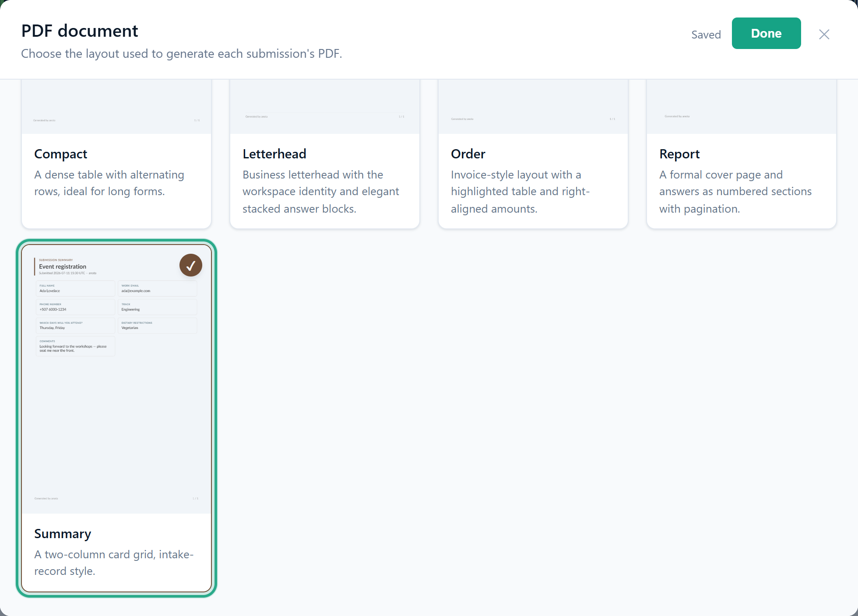Click the PDF document heading
The width and height of the screenshot is (858, 616).
[x=80, y=31]
